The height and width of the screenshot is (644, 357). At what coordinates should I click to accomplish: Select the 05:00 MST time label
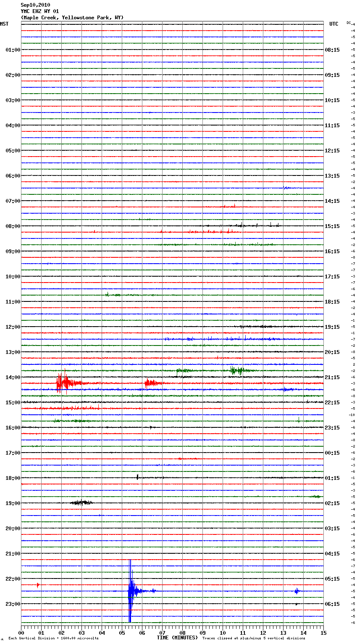13,151
